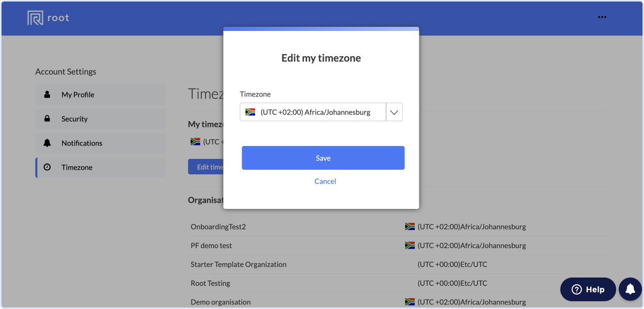Open the My Profile settings section
This screenshot has height=309, width=644.
(100, 95)
